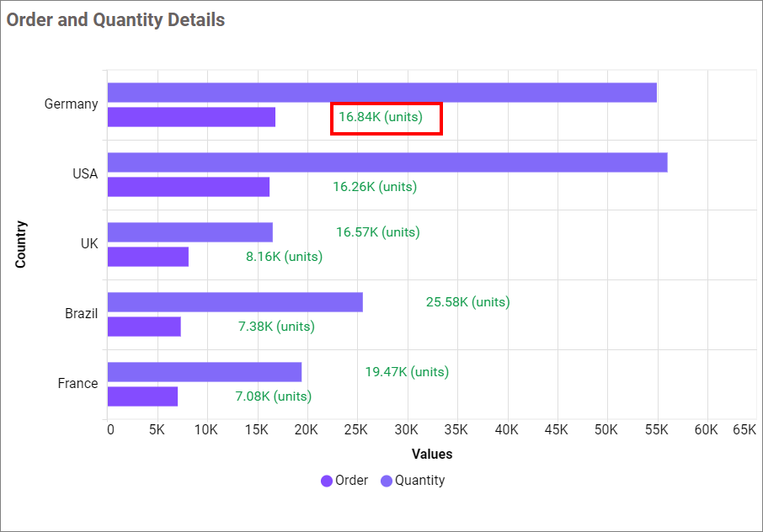The image size is (763, 532).
Task: Toggle Order series via its legend text
Action: (x=351, y=481)
